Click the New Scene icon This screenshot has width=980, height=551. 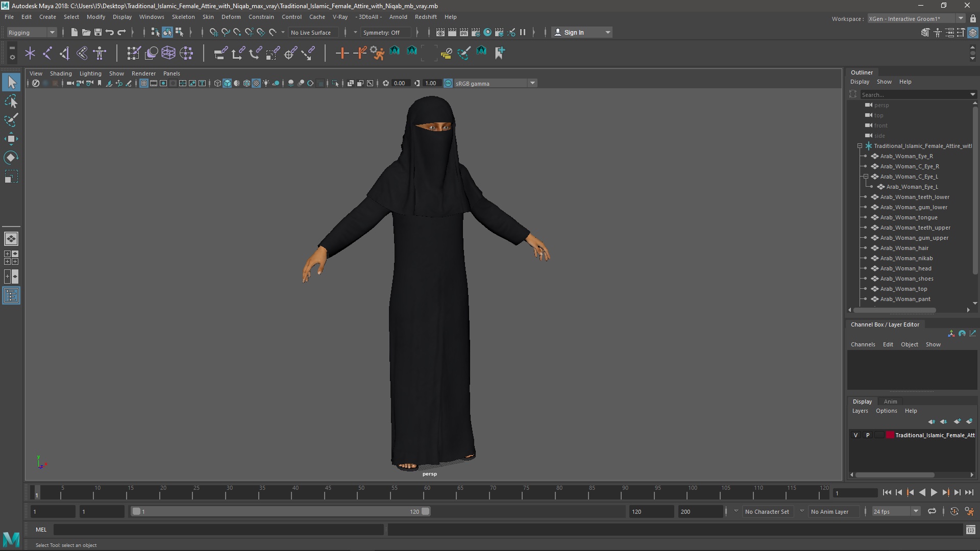[74, 32]
